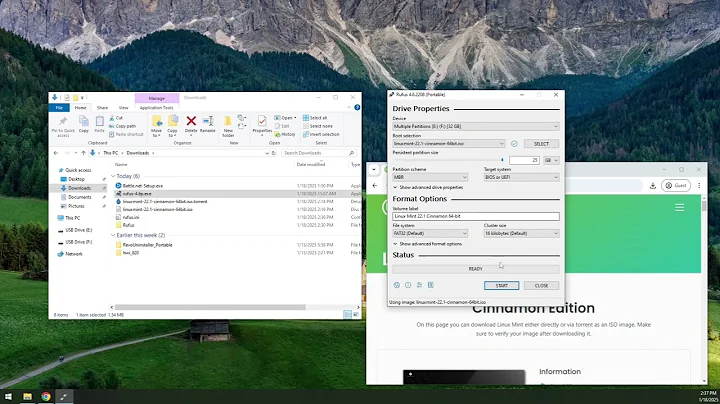Screen dimensions: 720x404
Task: Open the File system FAT32 dropdown
Action: click(x=430, y=234)
